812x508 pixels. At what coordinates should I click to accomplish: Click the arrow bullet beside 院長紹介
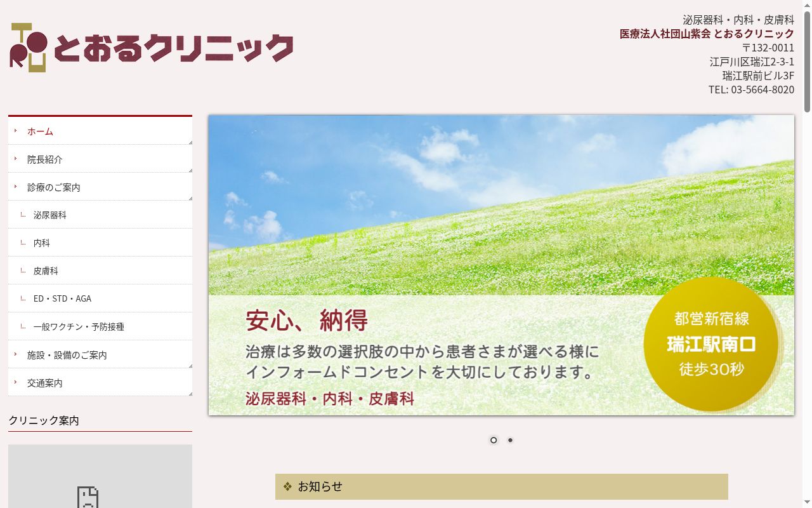pyautogui.click(x=15, y=159)
